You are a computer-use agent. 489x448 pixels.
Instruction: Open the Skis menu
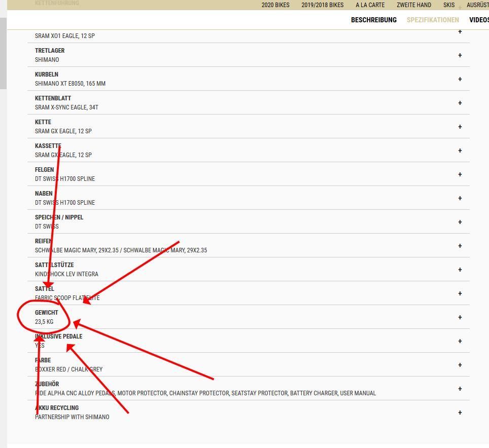[x=449, y=5]
